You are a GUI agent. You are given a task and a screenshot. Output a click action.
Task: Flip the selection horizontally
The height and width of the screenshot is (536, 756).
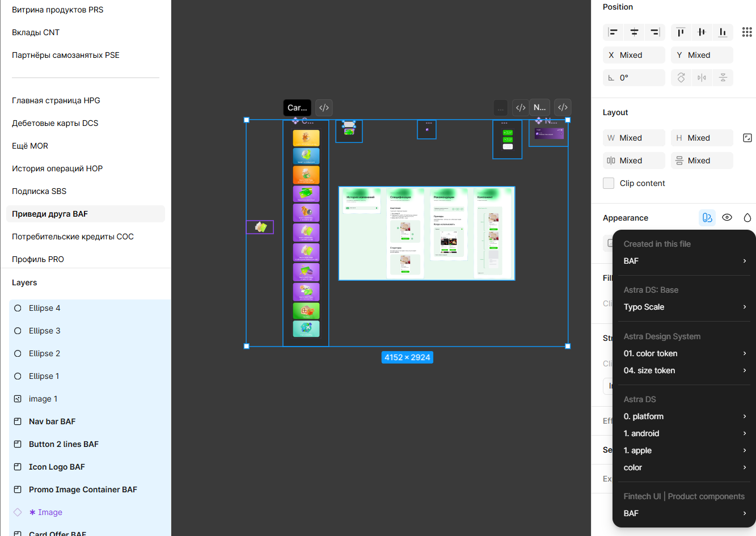(702, 78)
